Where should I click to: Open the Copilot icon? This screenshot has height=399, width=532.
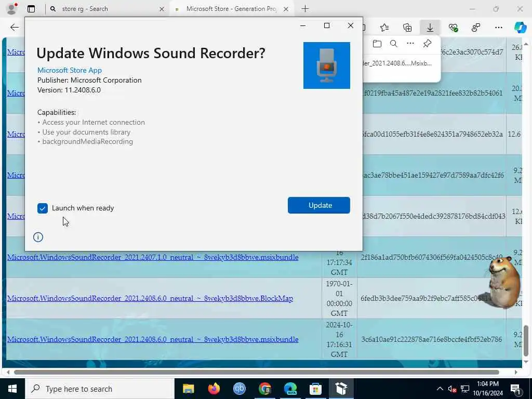click(x=520, y=28)
